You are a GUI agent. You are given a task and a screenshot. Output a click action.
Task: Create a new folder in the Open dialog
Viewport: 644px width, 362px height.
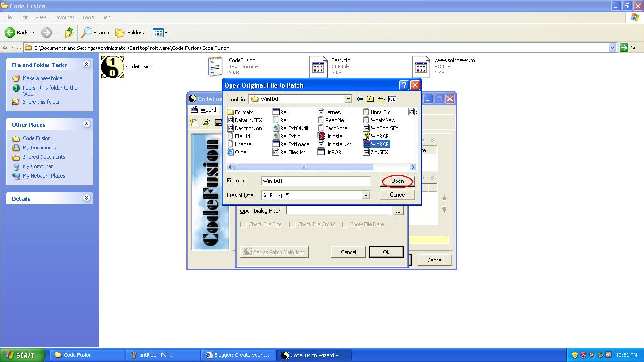pos(381,99)
